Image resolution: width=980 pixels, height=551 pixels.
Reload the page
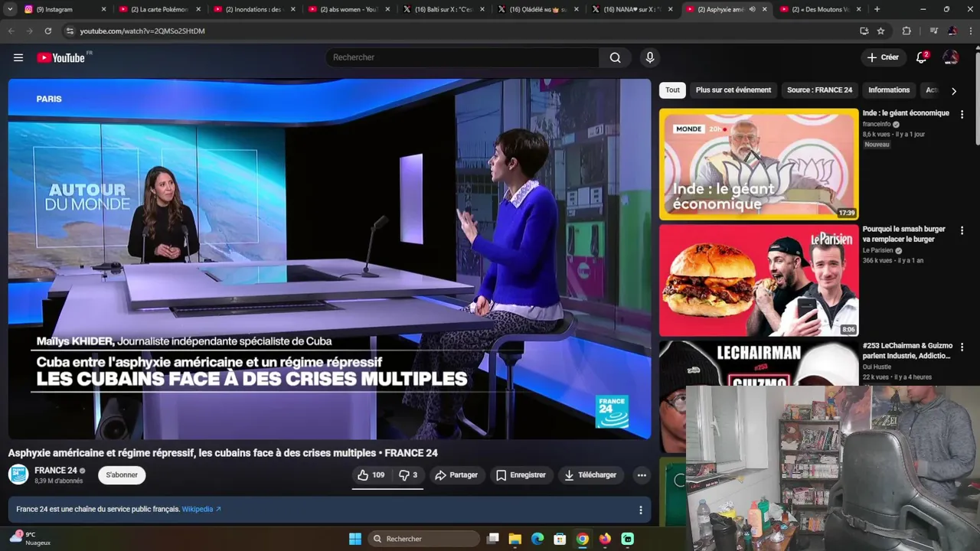[x=47, y=31]
